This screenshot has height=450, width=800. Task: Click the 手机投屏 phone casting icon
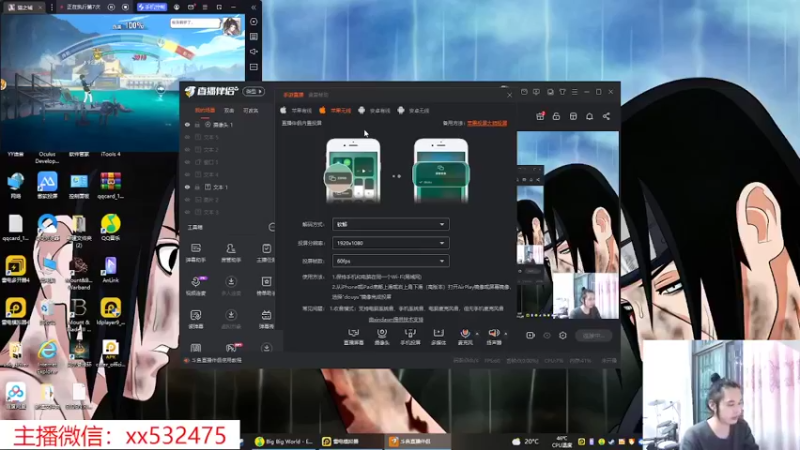410,337
